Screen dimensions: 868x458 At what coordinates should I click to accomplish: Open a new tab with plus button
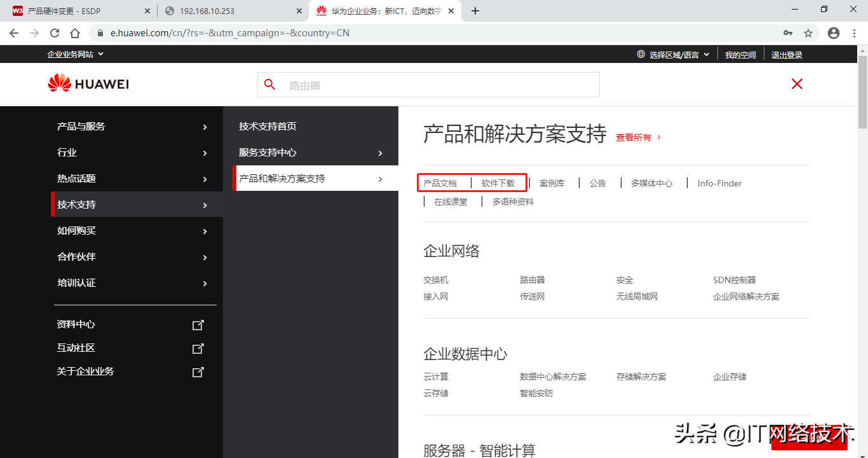click(x=475, y=11)
